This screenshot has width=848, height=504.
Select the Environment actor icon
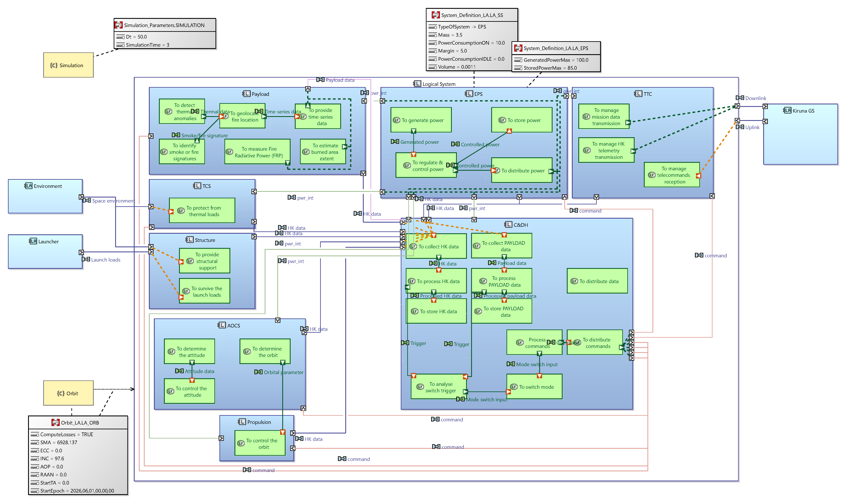(x=28, y=186)
